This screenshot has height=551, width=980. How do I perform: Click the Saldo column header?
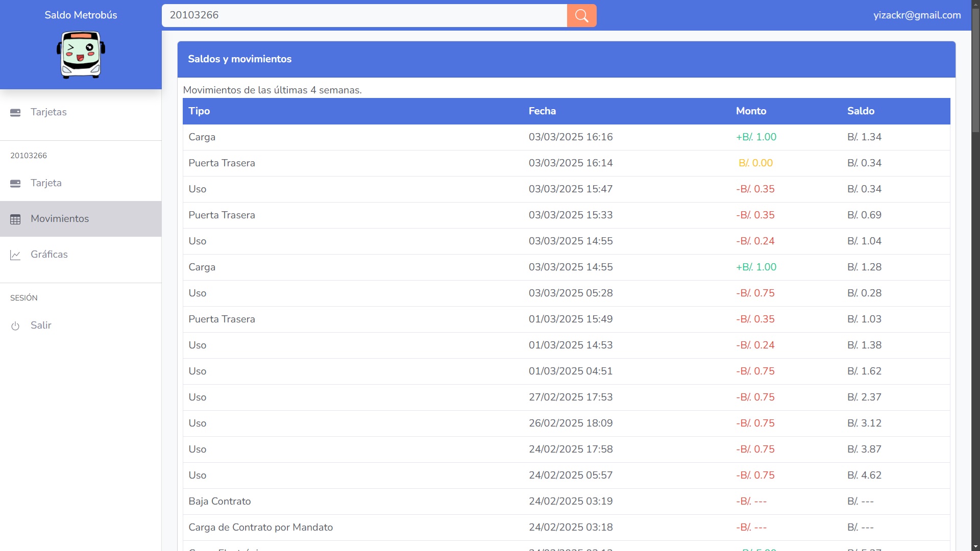[861, 111]
